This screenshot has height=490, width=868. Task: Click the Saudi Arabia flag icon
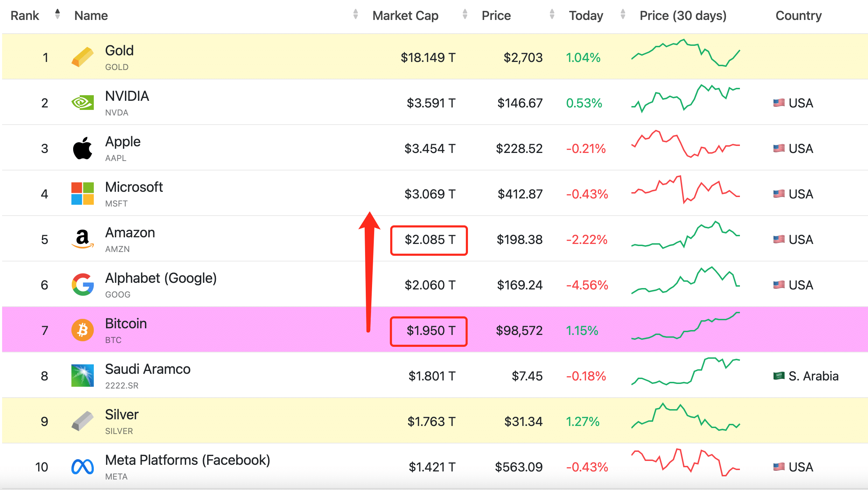click(778, 376)
